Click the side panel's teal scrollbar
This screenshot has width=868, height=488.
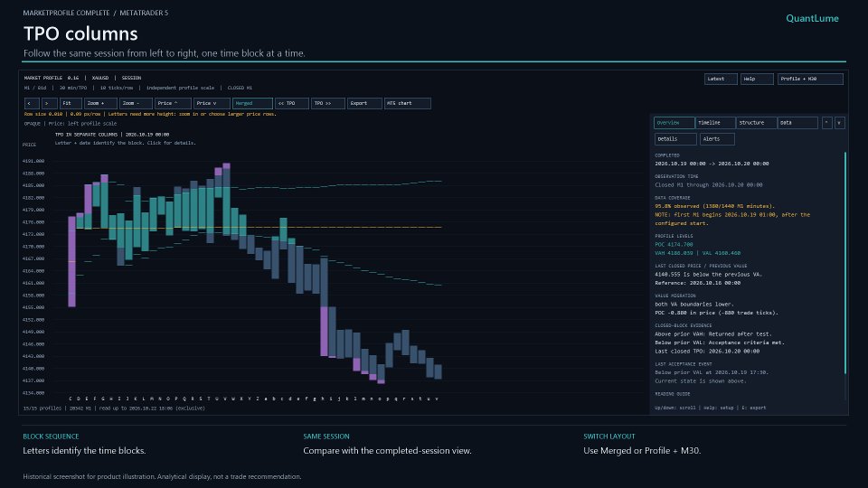point(845,263)
